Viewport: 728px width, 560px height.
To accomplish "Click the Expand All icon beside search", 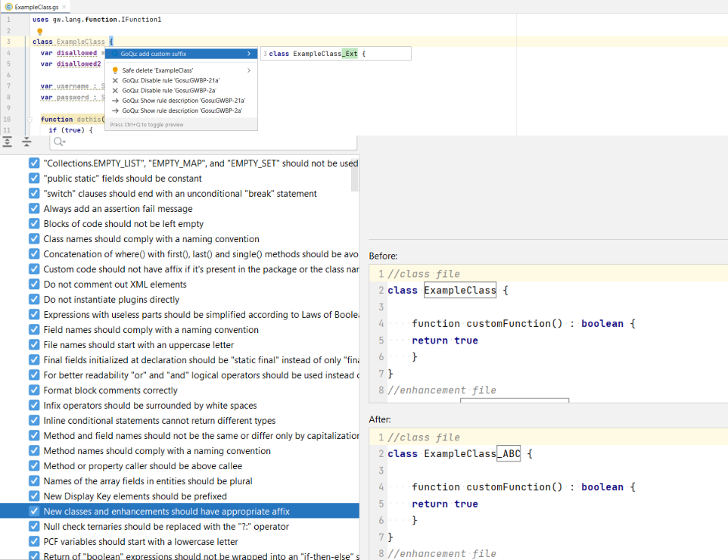I will (x=8, y=142).
